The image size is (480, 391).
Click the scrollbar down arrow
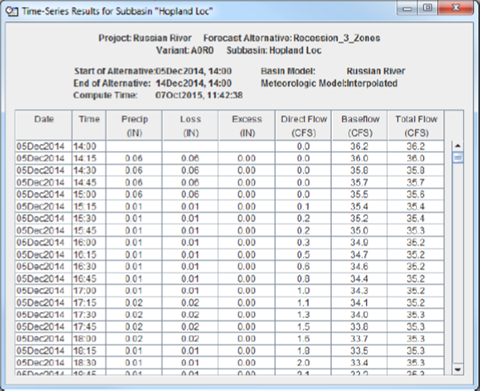coord(457,369)
